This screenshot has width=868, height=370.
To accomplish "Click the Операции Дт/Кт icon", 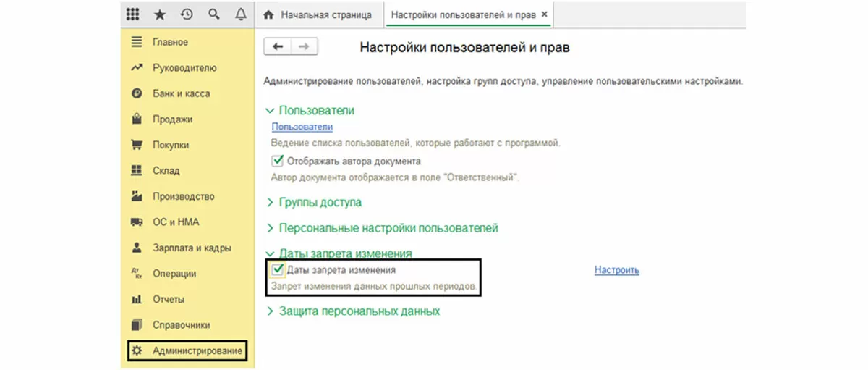I will pyautogui.click(x=136, y=274).
